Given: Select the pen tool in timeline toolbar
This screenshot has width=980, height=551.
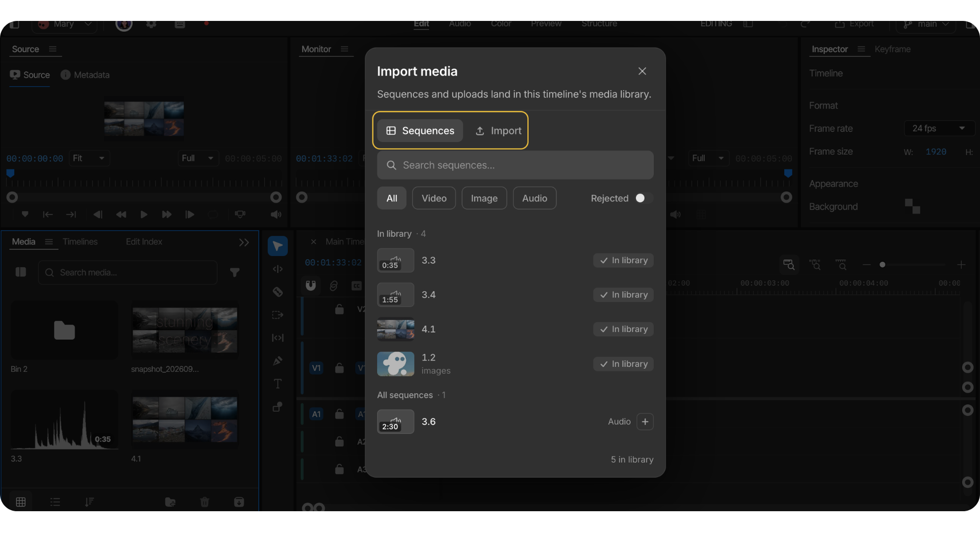Looking at the screenshot, I should (x=278, y=361).
